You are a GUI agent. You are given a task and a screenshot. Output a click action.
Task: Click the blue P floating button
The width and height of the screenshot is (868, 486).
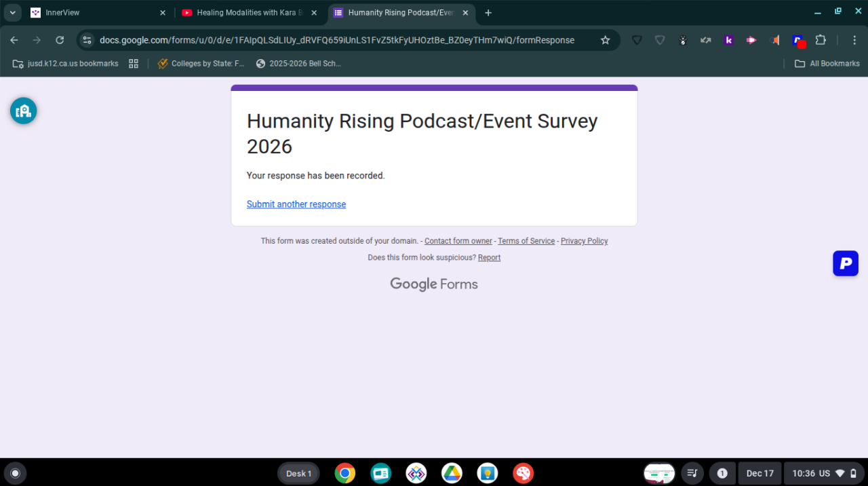click(845, 263)
